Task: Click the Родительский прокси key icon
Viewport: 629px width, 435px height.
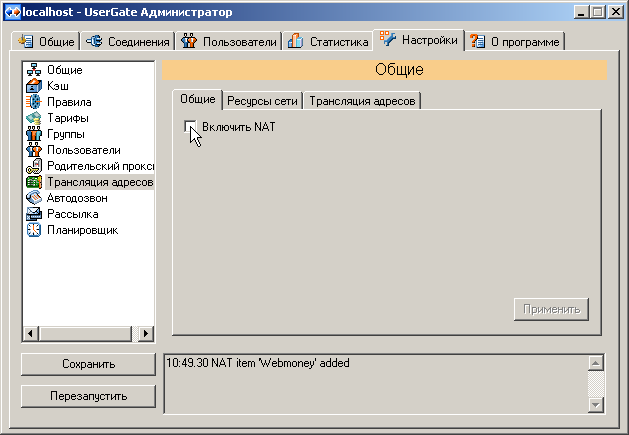Action: 34,166
